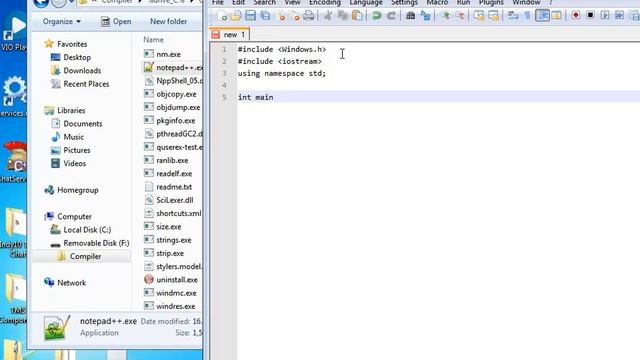Create a new file in Notepad++ toolbar
This screenshot has width=640, height=360.
(222, 16)
